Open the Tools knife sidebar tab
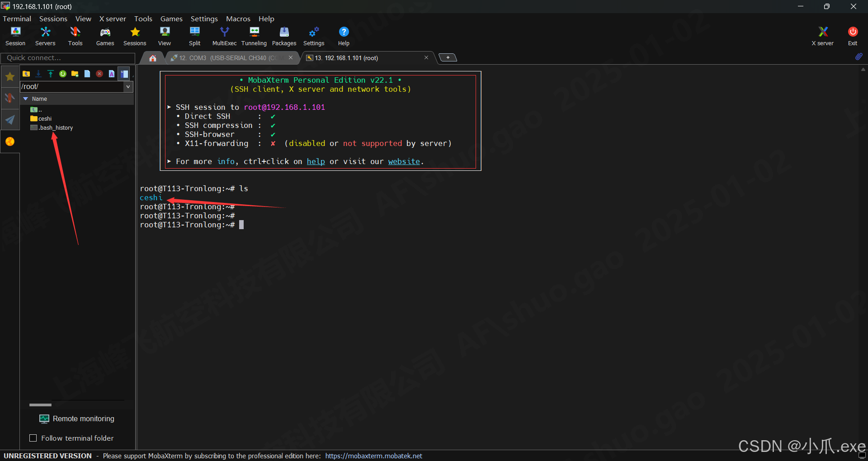 [10, 98]
